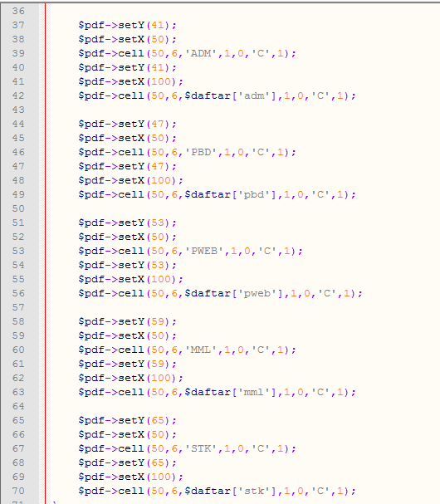The image size is (440, 504).
Task: Click setY(53) on line 51
Action: (144, 223)
